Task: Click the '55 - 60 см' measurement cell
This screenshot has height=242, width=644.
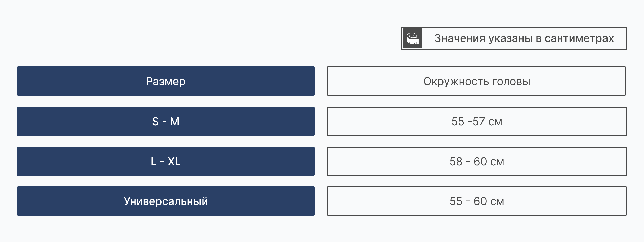Action: [476, 201]
